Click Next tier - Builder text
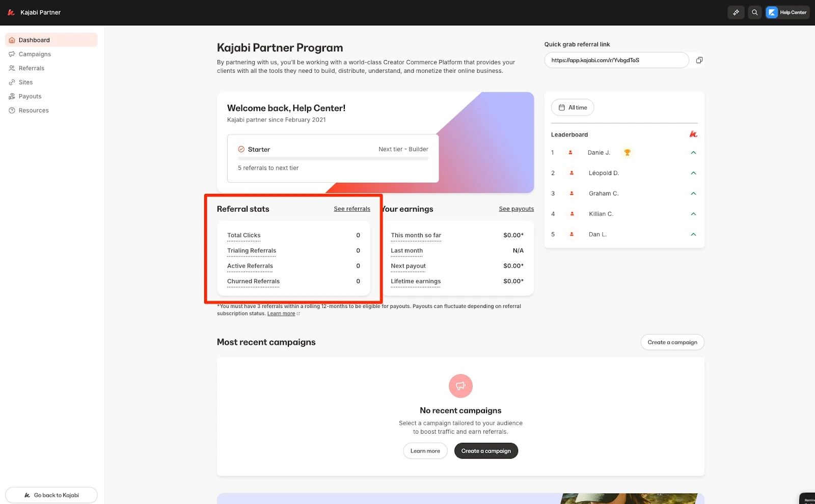Image resolution: width=815 pixels, height=504 pixels. pyautogui.click(x=403, y=149)
